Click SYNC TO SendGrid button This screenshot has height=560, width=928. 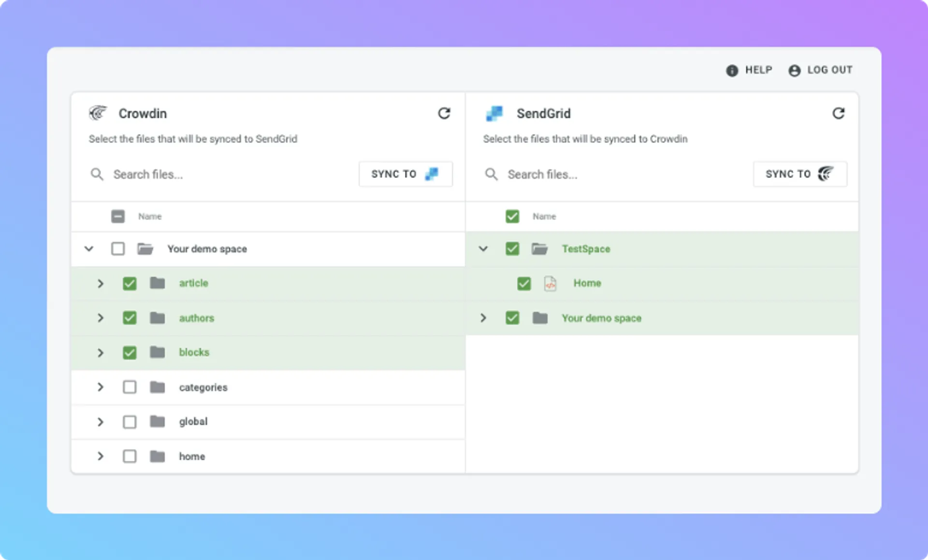click(x=406, y=174)
